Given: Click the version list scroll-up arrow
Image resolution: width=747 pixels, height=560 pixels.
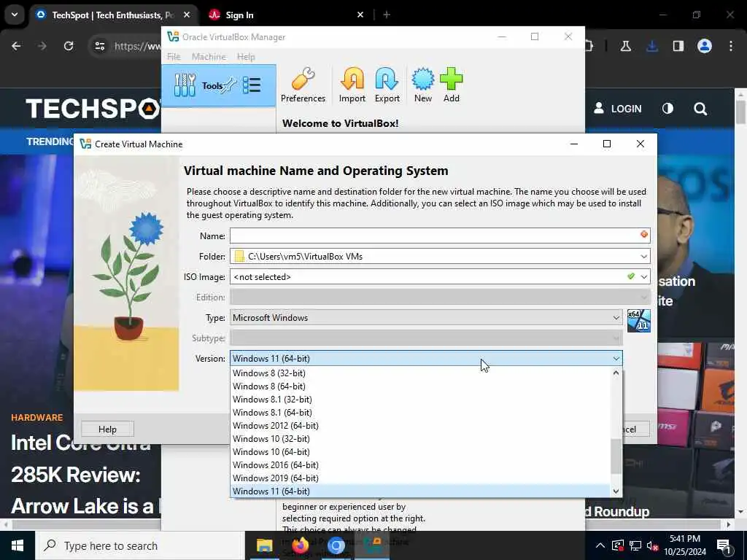Looking at the screenshot, I should coord(616,373).
